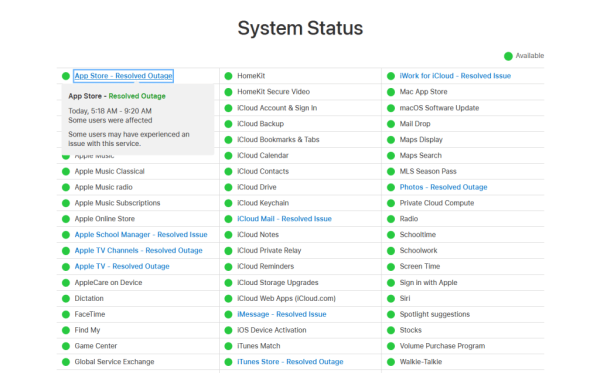
Task: Select the HomeKit Secure Video row text
Action: tap(273, 92)
